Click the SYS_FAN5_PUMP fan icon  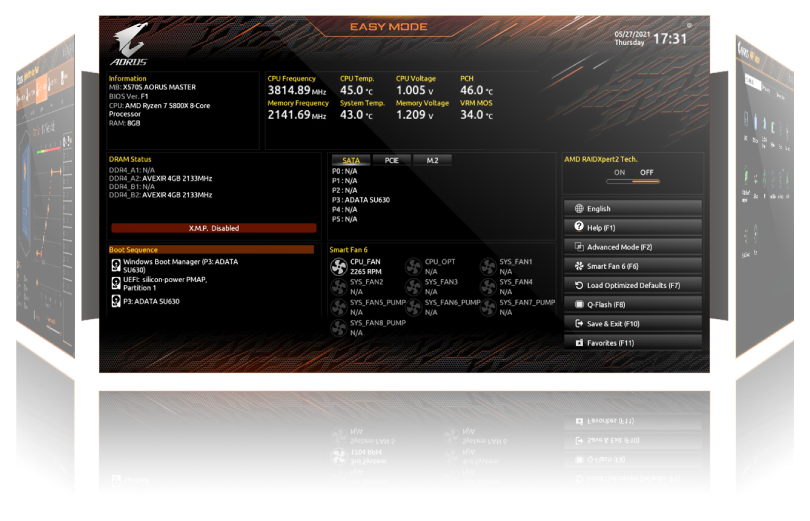coord(339,307)
